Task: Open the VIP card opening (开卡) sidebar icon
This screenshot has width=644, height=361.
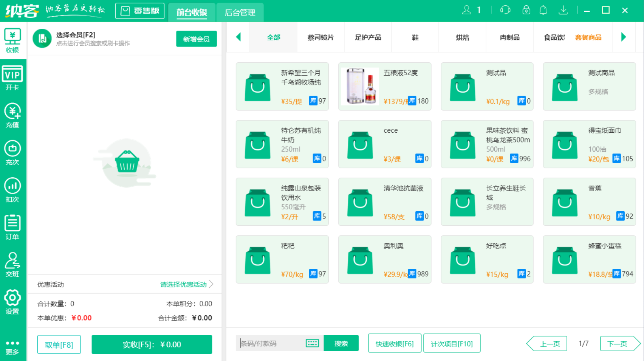Action: 12,78
